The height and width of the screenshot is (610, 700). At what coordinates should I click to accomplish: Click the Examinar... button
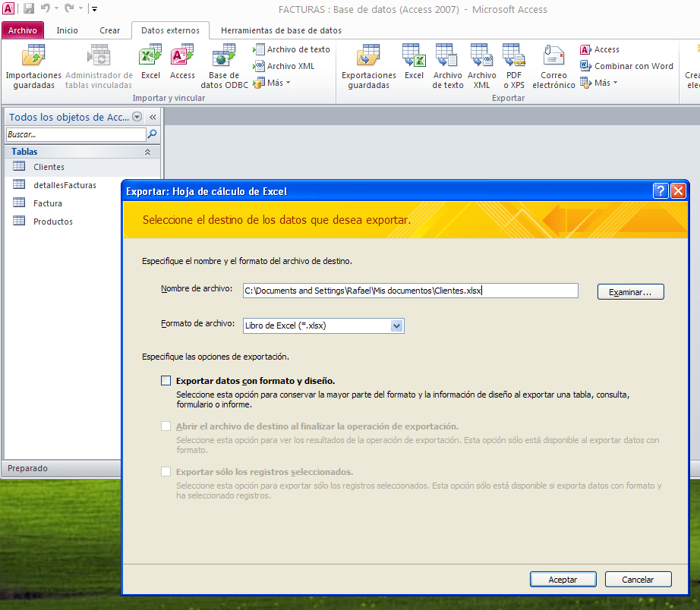(630, 292)
